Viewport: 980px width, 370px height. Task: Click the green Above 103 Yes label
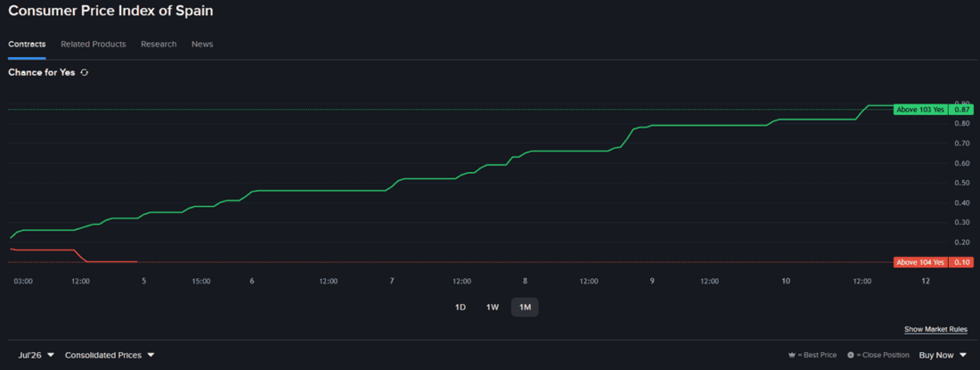[920, 110]
